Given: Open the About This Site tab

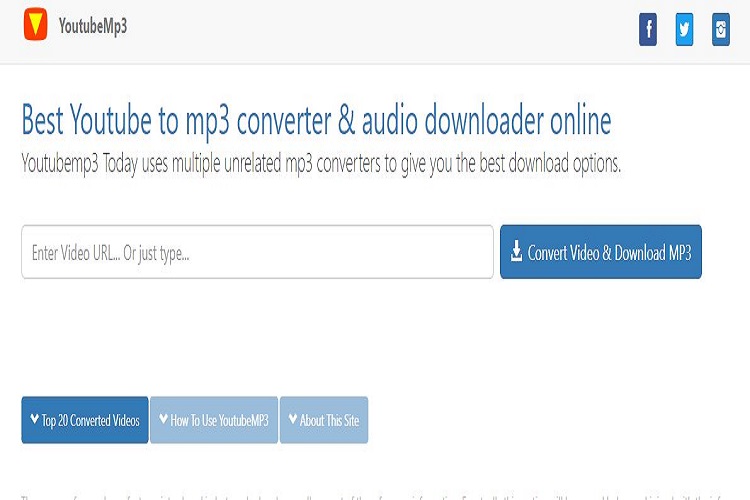Looking at the screenshot, I should click(x=324, y=420).
